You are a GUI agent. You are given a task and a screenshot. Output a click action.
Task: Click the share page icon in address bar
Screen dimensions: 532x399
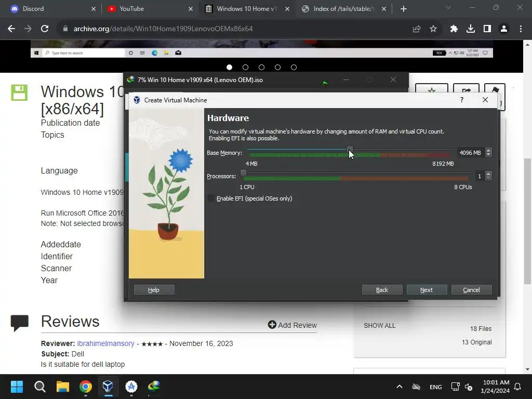coord(417,29)
